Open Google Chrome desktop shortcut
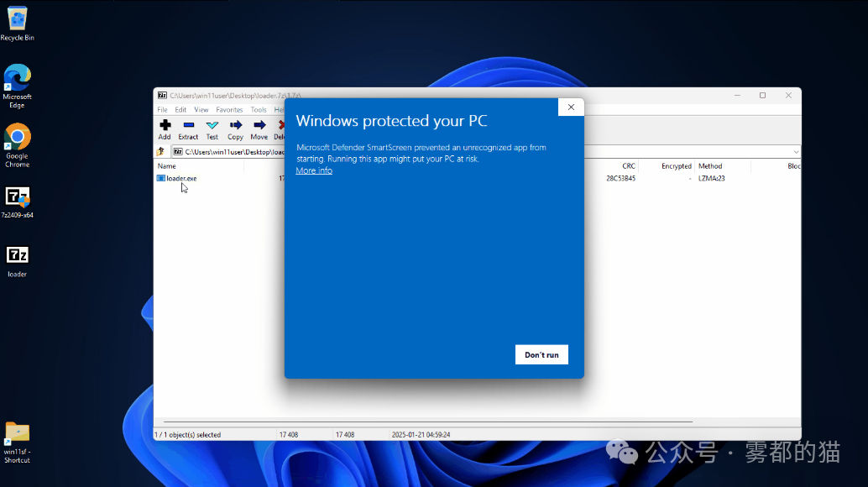The height and width of the screenshot is (487, 868). click(x=17, y=145)
